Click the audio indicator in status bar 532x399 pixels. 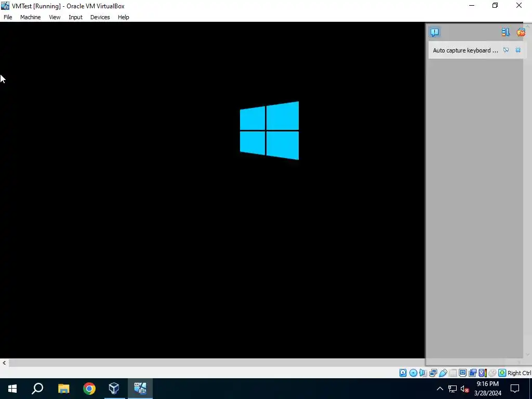click(423, 373)
